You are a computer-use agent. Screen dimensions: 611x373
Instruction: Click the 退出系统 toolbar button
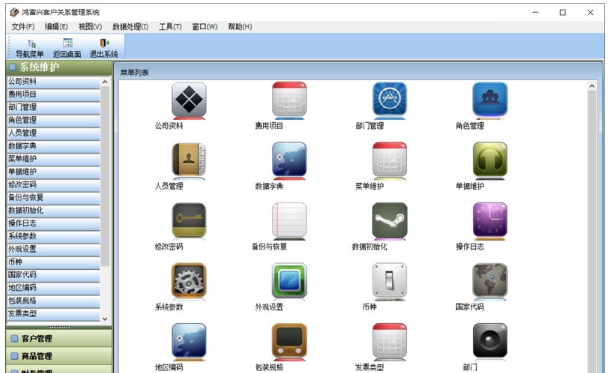pyautogui.click(x=104, y=48)
